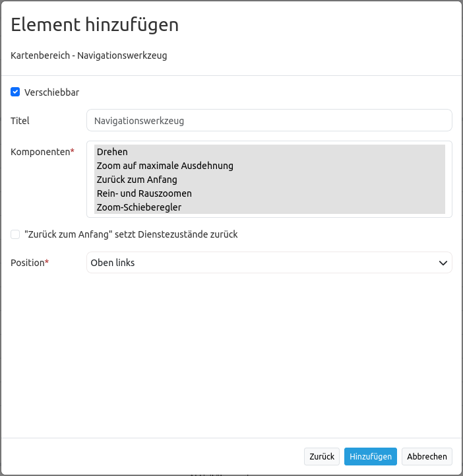Click the Kartenbereich - Navigationswerkzeug subtitle
Image resolution: width=463 pixels, height=476 pixels.
89,55
